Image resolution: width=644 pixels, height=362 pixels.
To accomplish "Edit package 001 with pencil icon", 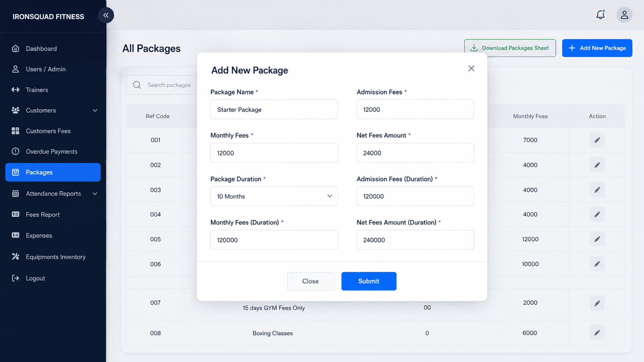I will coord(597,140).
